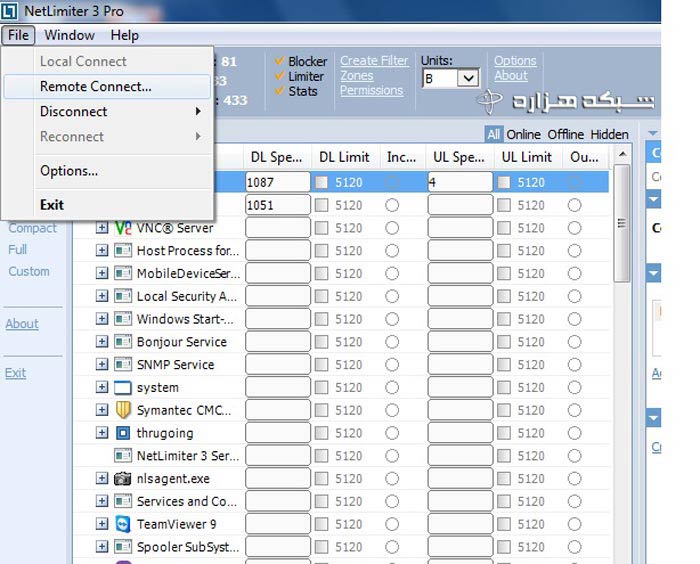This screenshot has width=700, height=564.
Task: Expand the system tree node
Action: [x=102, y=387]
